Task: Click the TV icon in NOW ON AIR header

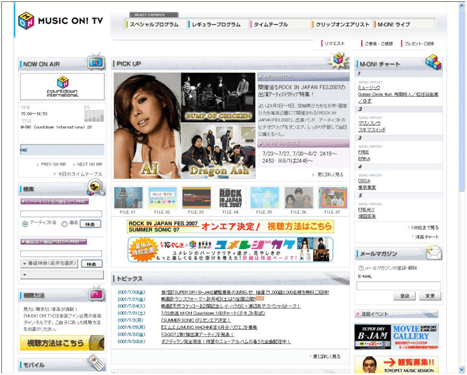Action: (96, 61)
